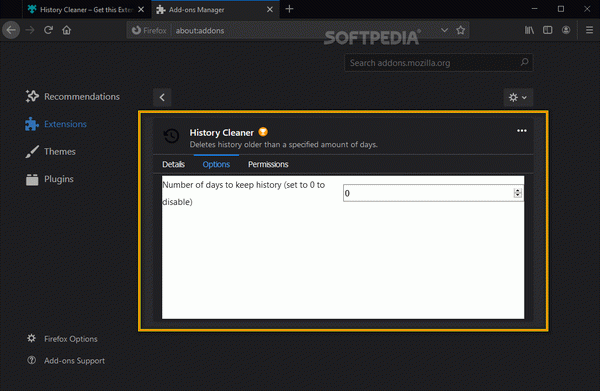Open the Firefox hamburger menu

(590, 30)
